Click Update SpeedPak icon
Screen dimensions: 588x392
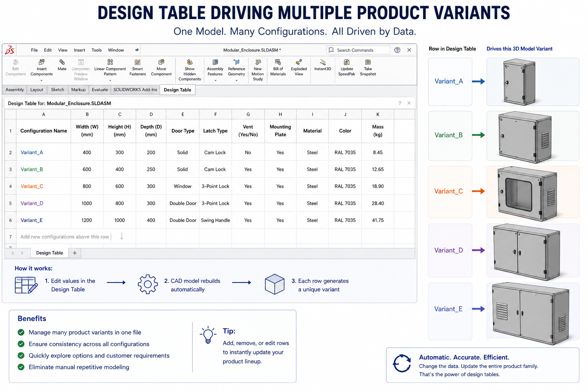(347, 62)
